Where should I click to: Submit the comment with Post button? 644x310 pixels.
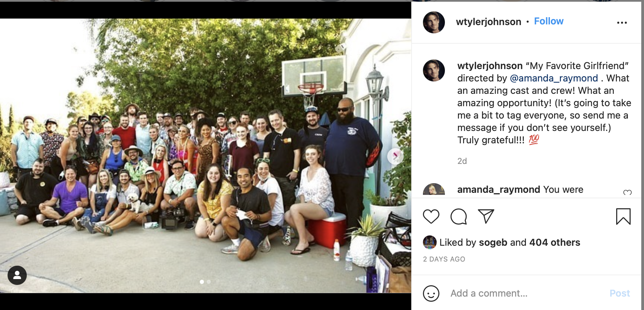coord(620,294)
